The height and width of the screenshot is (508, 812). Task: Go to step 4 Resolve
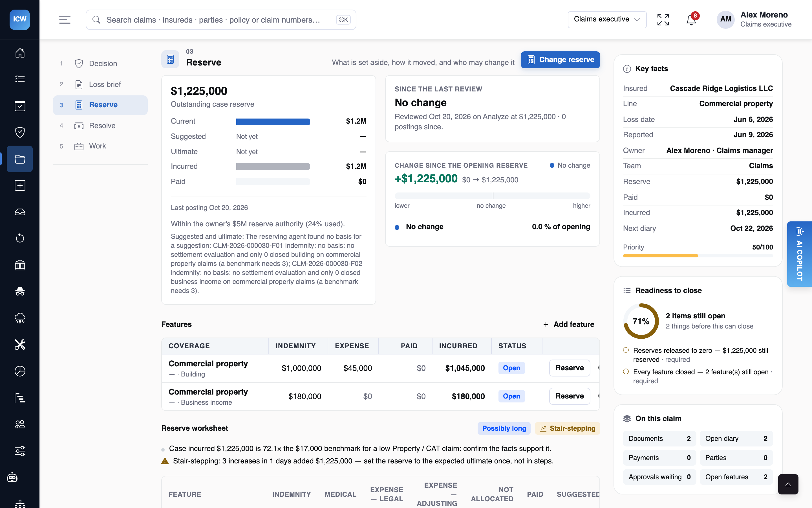[x=100, y=126]
